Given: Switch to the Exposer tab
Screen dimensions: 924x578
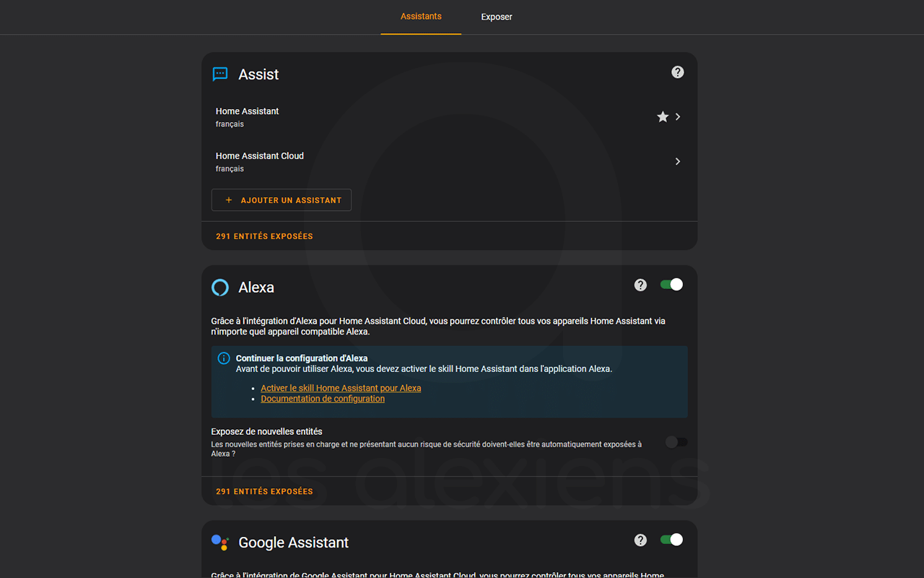Looking at the screenshot, I should tap(497, 17).
